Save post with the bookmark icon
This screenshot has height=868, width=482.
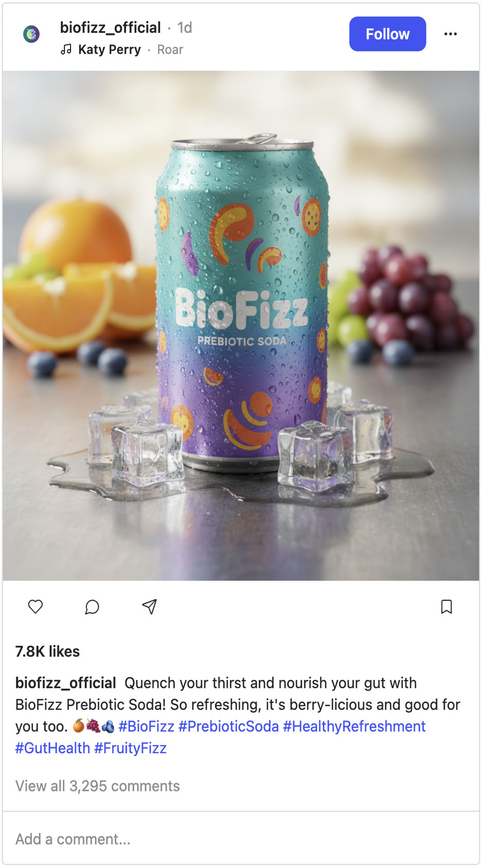[446, 606]
